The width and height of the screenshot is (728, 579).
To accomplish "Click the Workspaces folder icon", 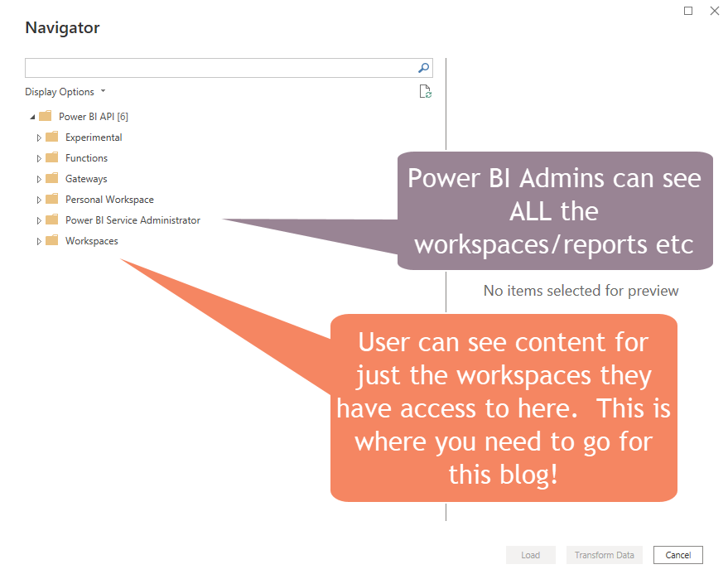I will pos(51,240).
